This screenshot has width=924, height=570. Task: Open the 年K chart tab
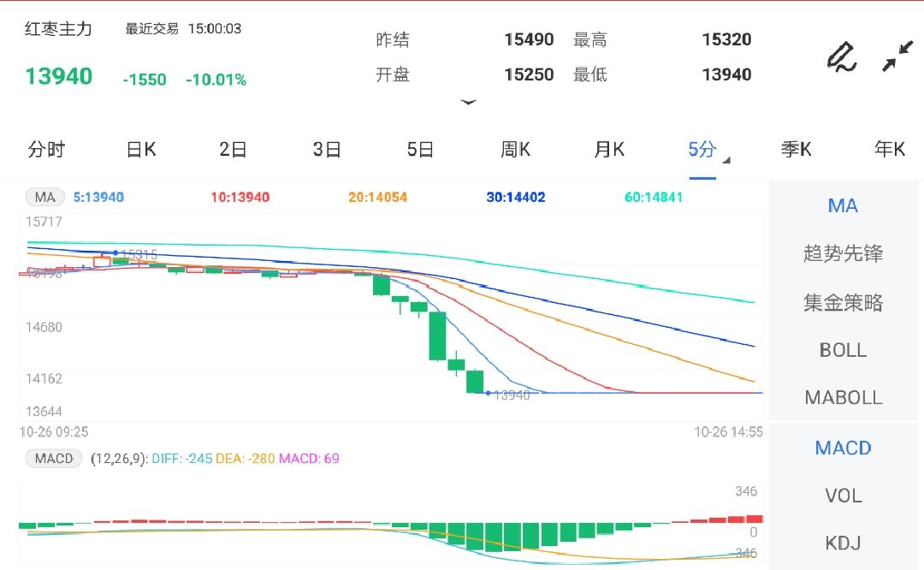pyautogui.click(x=889, y=149)
